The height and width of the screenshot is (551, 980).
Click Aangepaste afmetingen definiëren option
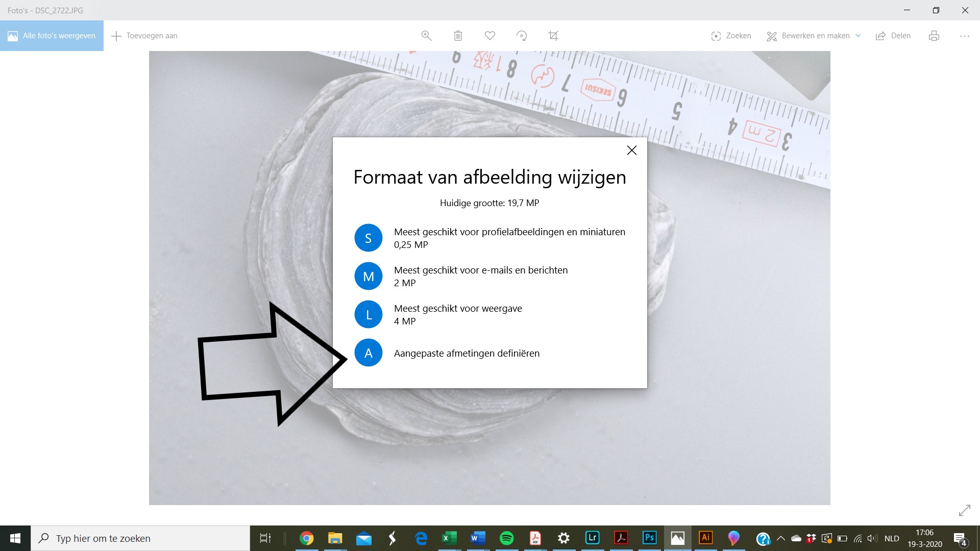click(x=466, y=353)
